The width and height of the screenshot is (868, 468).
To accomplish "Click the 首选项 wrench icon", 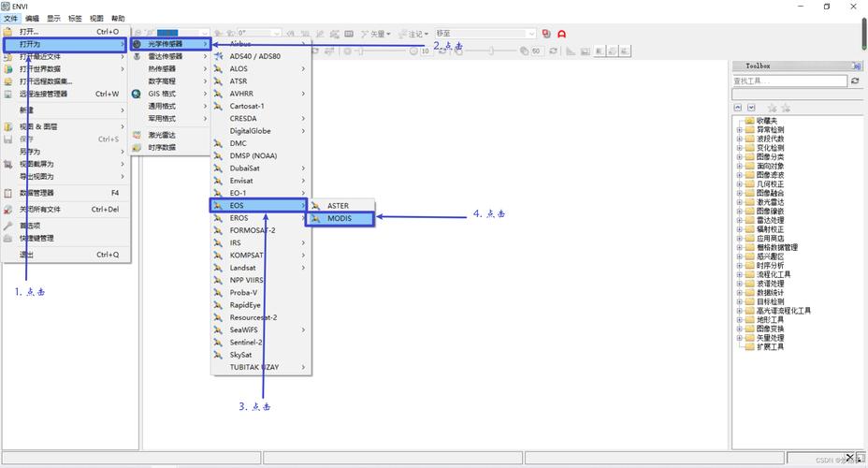I will click(x=7, y=226).
